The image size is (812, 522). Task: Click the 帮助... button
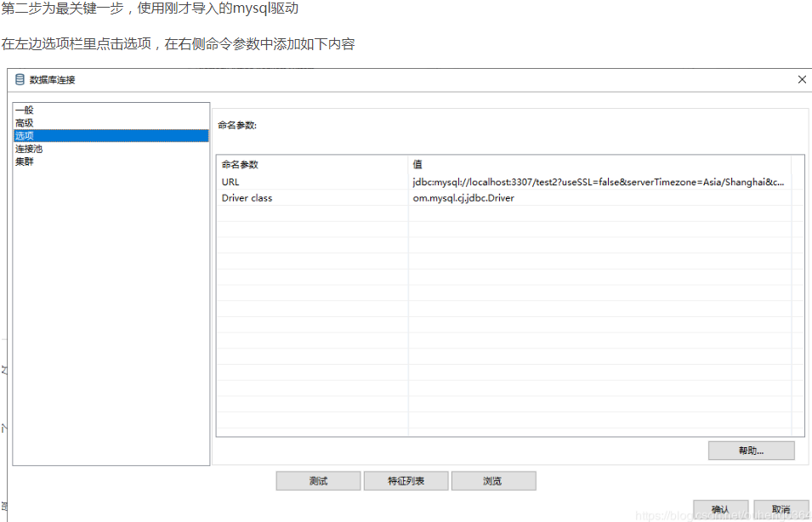coord(752,451)
